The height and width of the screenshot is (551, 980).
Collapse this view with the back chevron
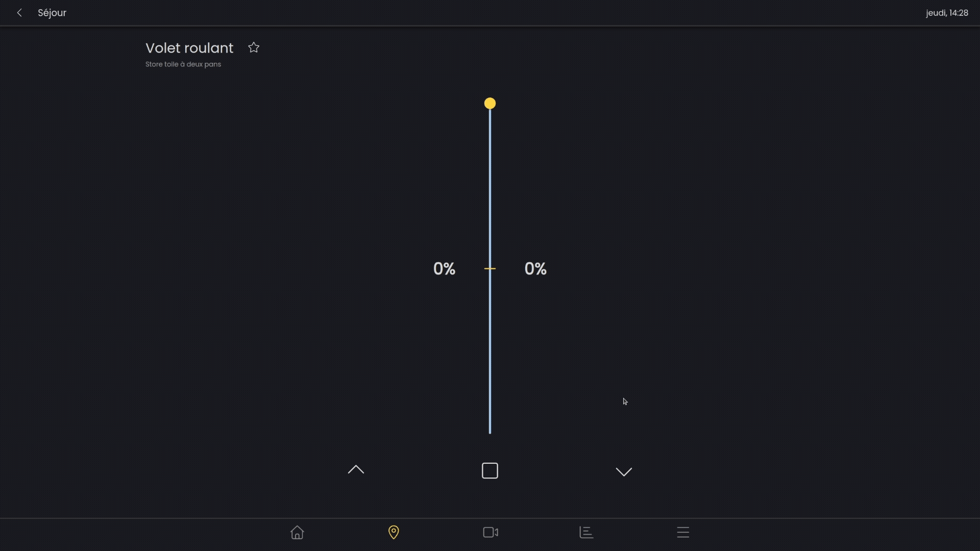pyautogui.click(x=19, y=13)
